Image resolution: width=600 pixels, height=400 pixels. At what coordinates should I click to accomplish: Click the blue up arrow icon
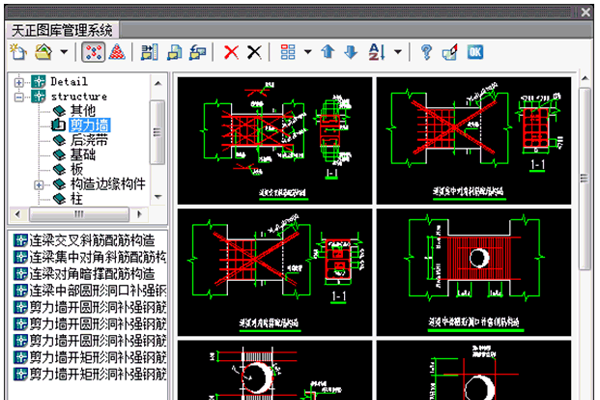[328, 52]
